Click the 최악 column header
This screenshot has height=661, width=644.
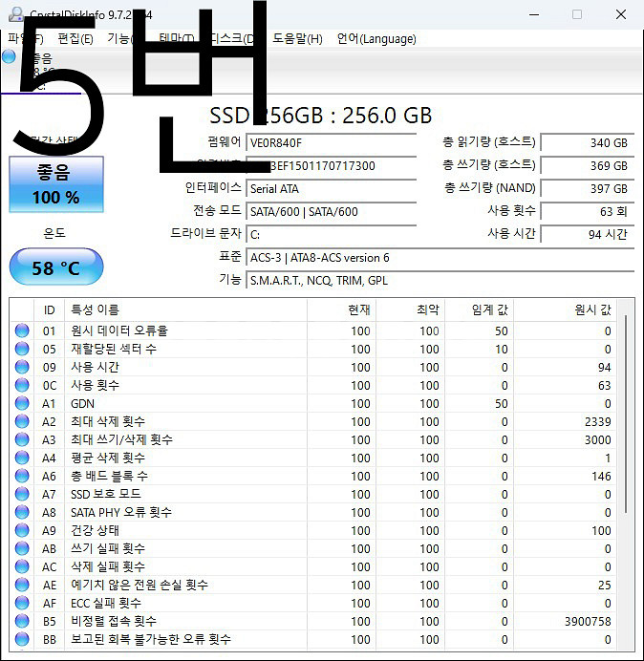[410, 309]
